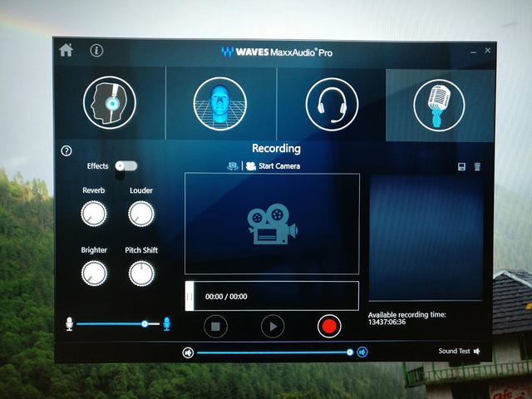Adjust the master volume slider

tap(275, 352)
